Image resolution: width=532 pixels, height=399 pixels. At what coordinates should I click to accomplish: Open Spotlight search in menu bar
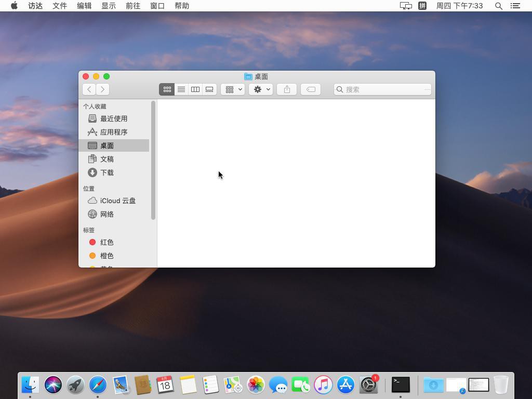[498, 6]
